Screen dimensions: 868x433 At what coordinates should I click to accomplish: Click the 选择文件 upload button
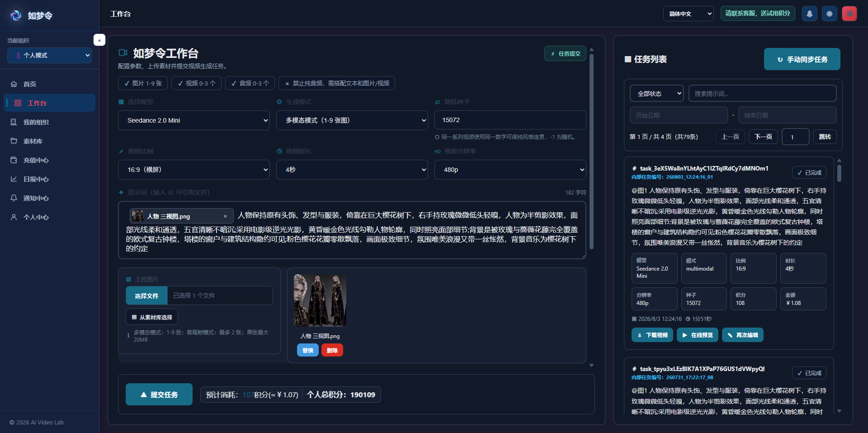[x=146, y=295]
